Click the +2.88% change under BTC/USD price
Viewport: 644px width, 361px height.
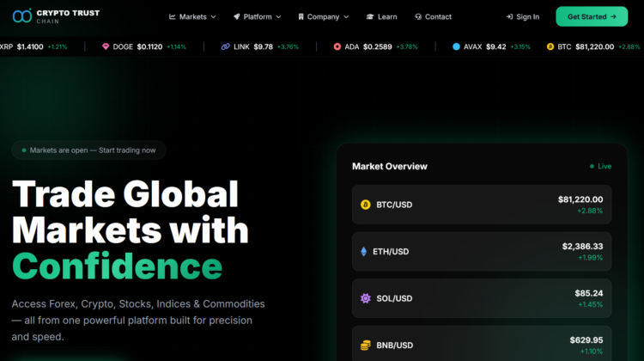(x=590, y=211)
